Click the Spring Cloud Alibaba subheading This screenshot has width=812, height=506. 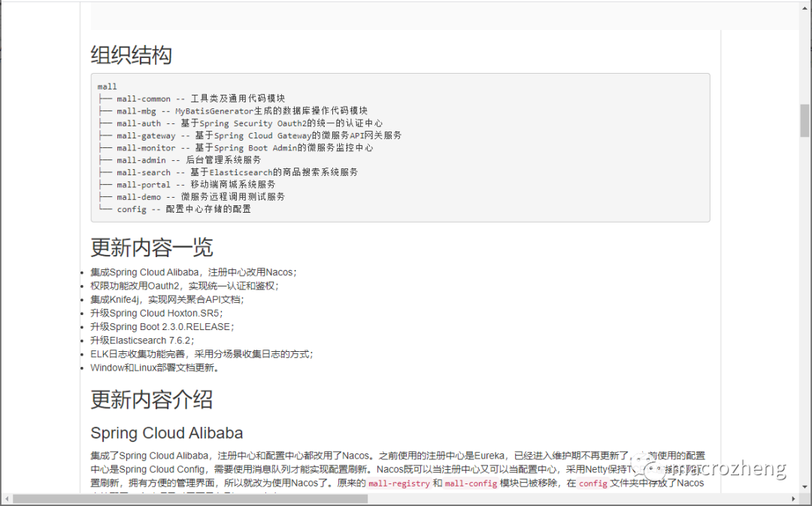click(x=166, y=433)
